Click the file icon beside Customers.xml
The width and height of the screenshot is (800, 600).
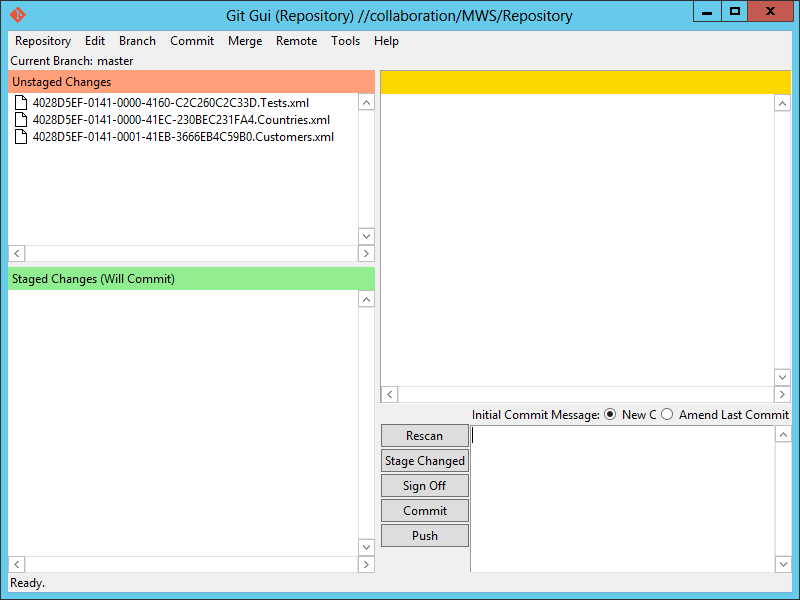22,137
